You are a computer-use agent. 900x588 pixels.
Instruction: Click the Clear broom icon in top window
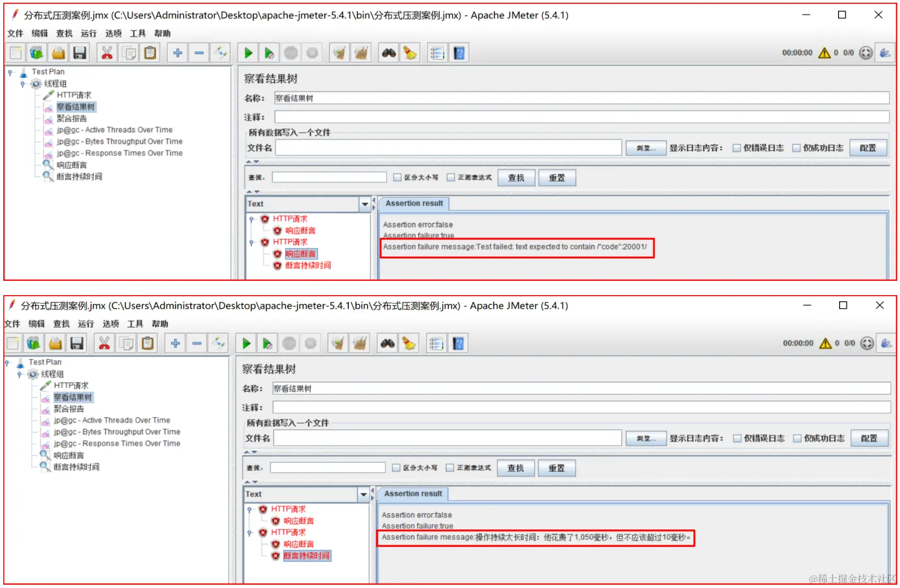coord(339,53)
